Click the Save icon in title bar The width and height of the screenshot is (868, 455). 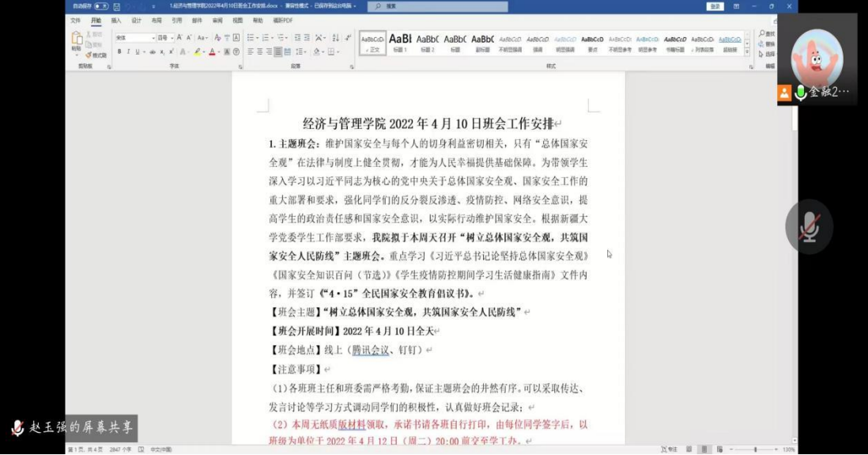click(116, 6)
